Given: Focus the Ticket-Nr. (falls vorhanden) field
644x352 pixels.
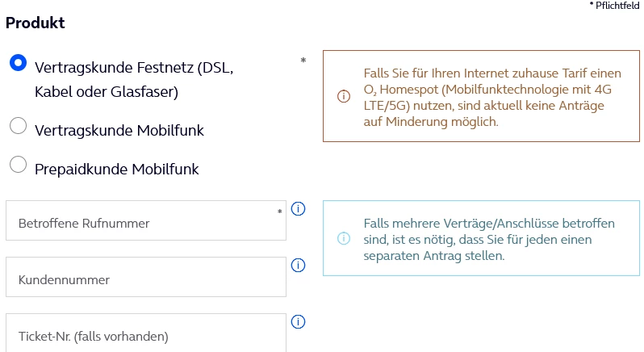Looking at the screenshot, I should click(x=146, y=333).
